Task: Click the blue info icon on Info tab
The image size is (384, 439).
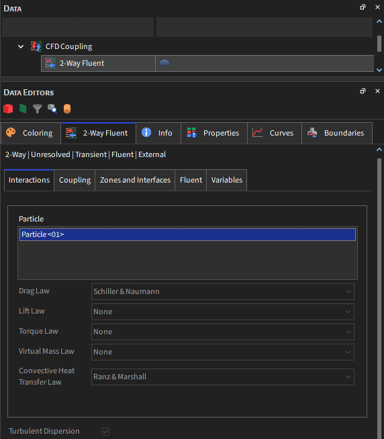Action: (146, 132)
